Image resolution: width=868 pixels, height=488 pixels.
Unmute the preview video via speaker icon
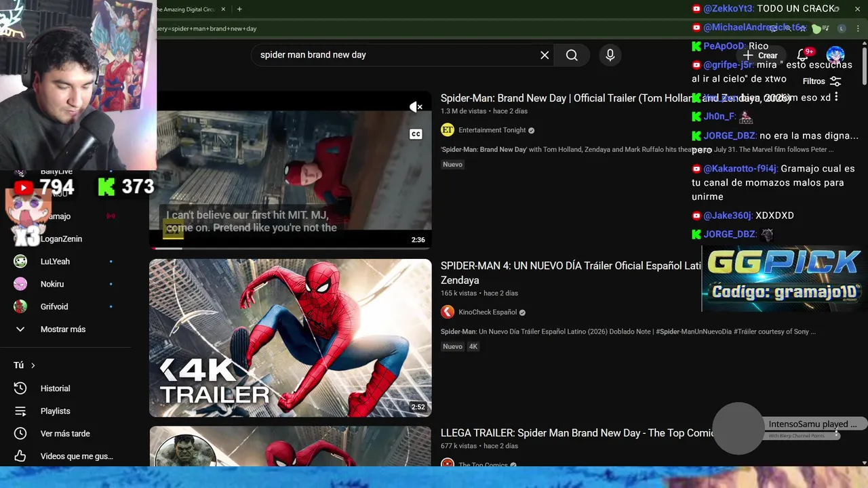[416, 107]
